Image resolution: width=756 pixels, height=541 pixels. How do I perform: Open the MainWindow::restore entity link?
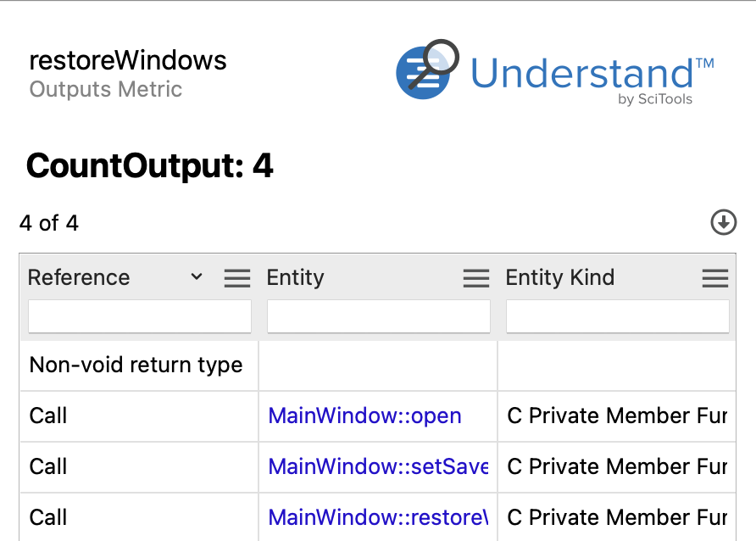coord(378,517)
